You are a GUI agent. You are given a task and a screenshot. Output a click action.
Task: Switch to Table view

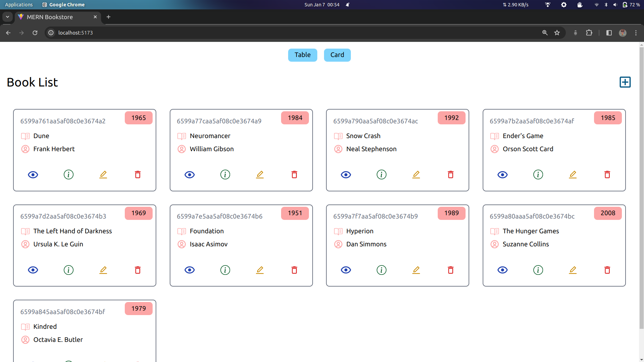click(302, 55)
